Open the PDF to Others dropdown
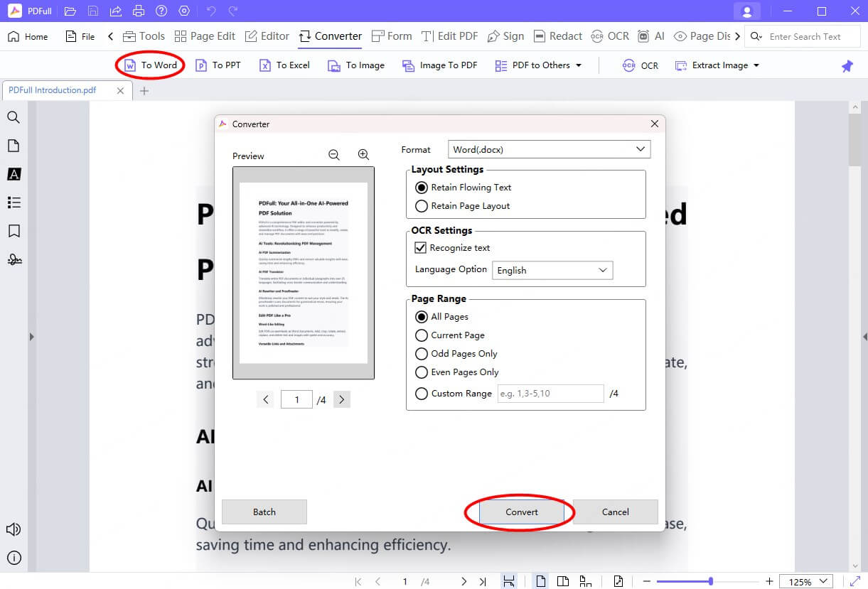Image resolution: width=868 pixels, height=589 pixels. tap(539, 65)
